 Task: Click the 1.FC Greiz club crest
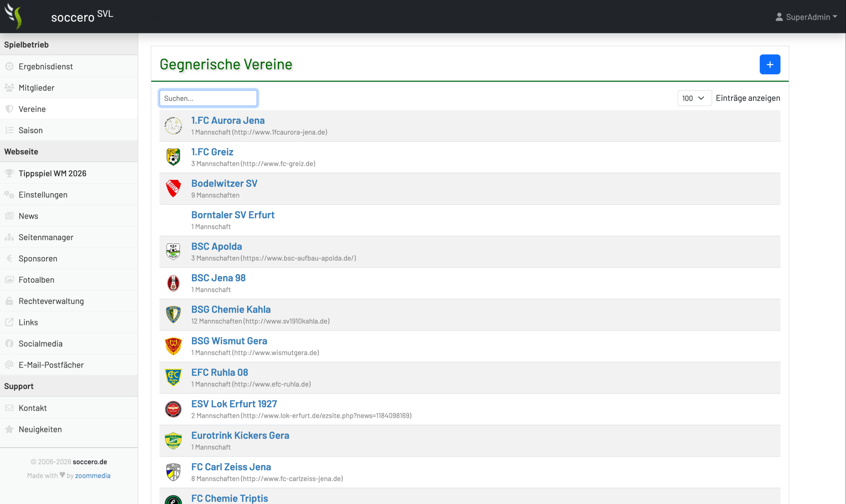(173, 157)
